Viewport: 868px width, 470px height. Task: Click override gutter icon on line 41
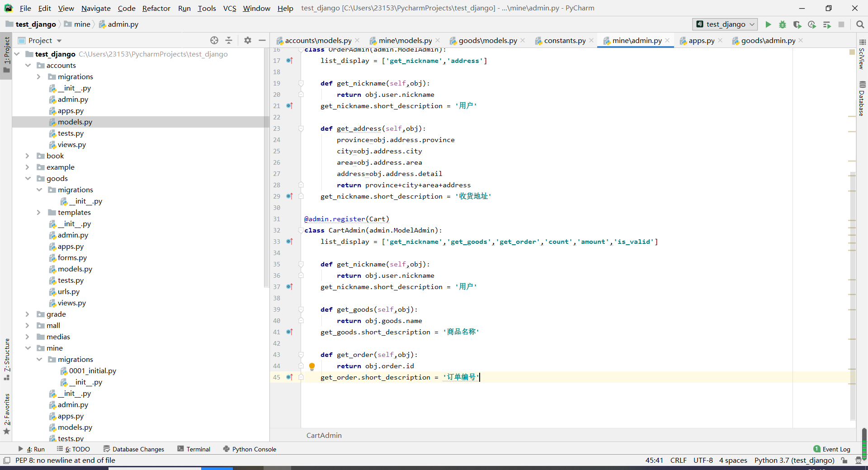click(289, 332)
